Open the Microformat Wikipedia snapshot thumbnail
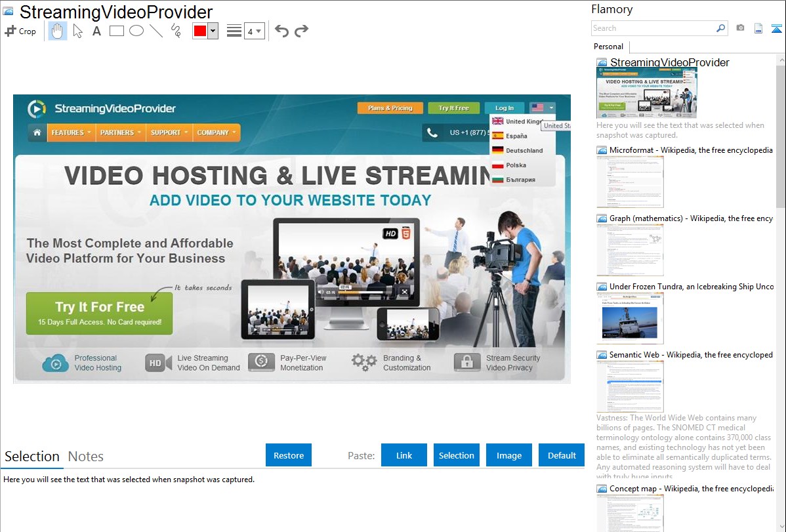The height and width of the screenshot is (532, 786). [x=630, y=182]
